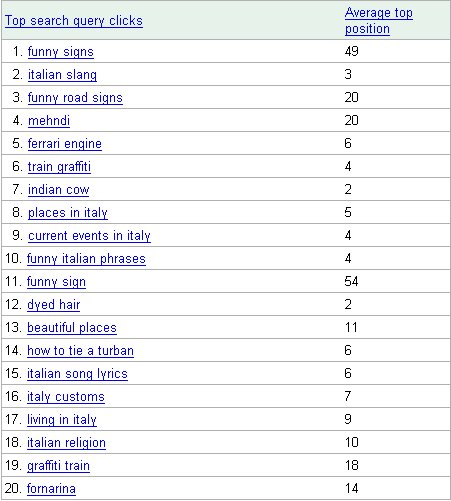
Task: Follow the 'dyed hair' query link
Action: [x=54, y=305]
